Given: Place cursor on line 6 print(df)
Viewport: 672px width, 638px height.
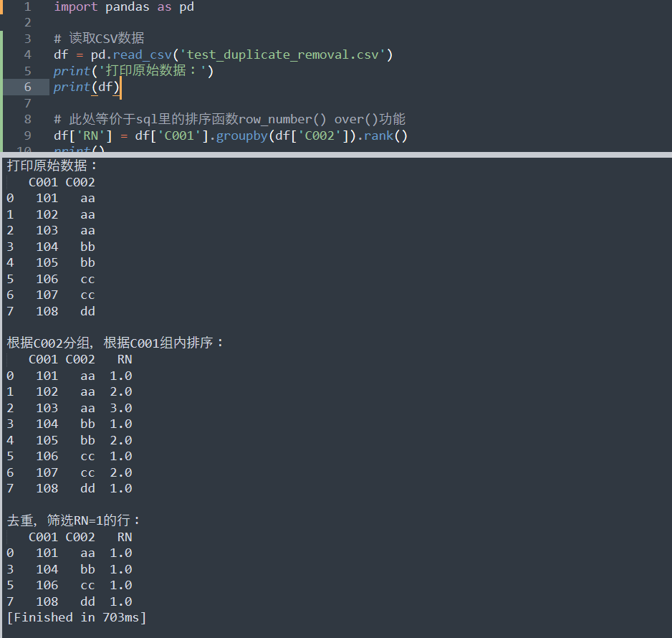Looking at the screenshot, I should (86, 87).
